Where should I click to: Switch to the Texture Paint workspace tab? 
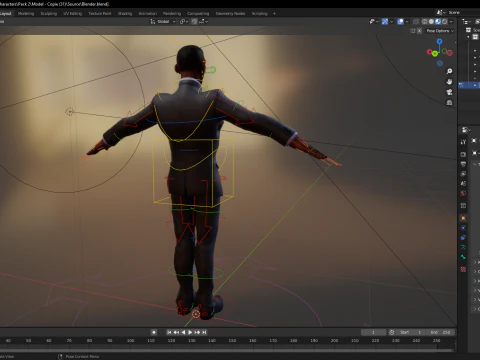point(100,14)
